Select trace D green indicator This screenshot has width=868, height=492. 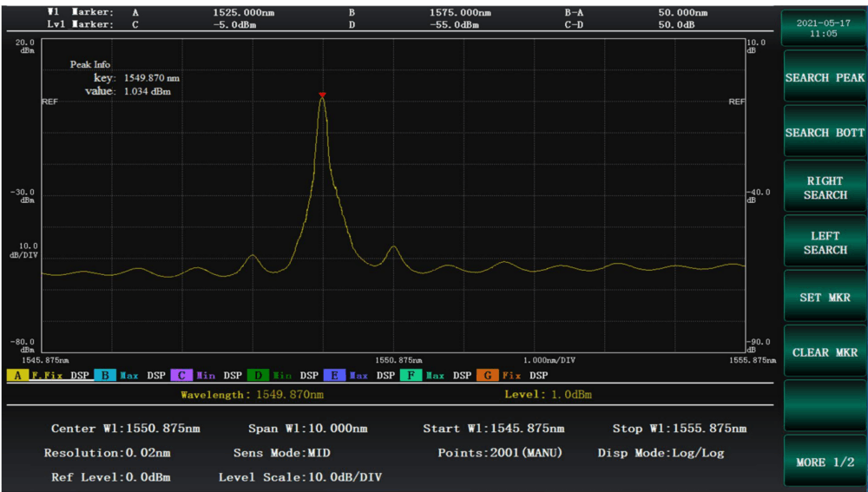pos(258,376)
